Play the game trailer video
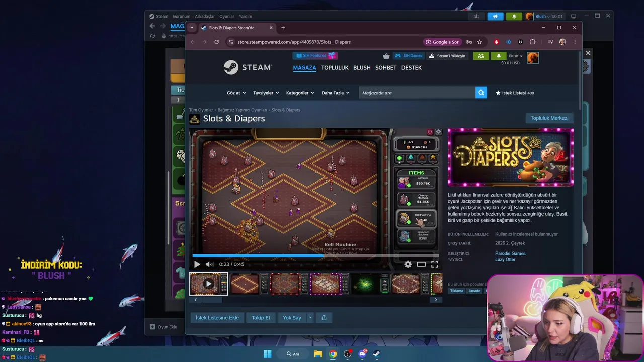This screenshot has width=644, height=362. (x=197, y=264)
